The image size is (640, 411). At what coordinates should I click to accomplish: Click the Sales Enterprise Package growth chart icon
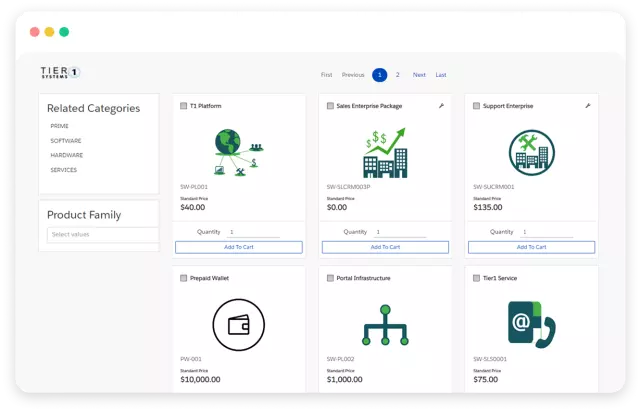click(385, 151)
